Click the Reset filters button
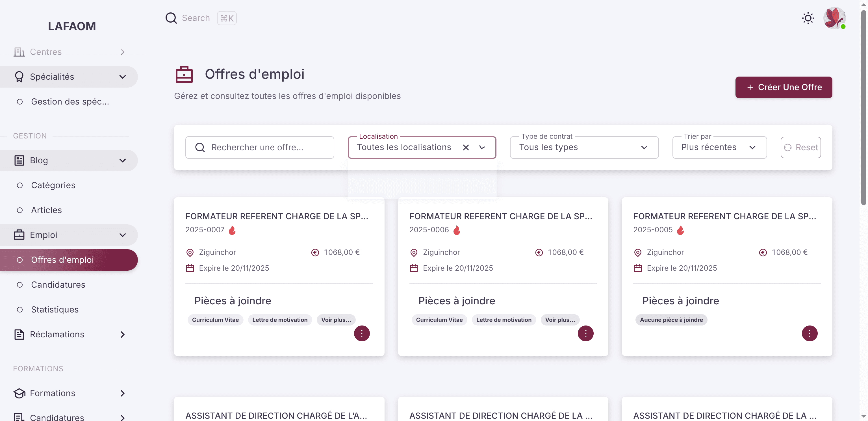This screenshot has height=421, width=868. point(800,147)
